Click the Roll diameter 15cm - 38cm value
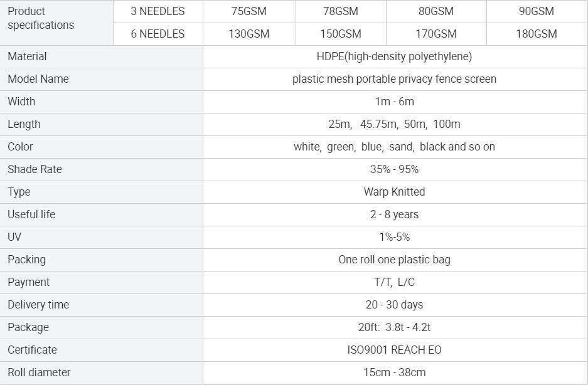 click(394, 372)
